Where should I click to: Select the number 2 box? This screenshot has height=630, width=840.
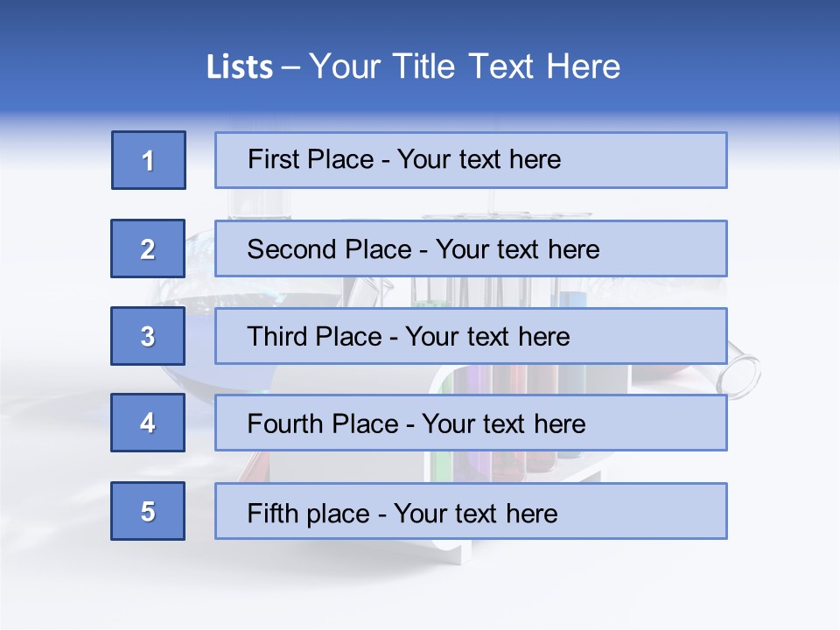pos(148,248)
